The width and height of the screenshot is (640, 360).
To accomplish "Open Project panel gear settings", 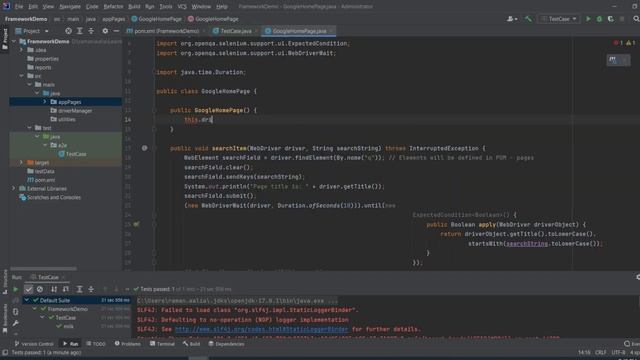I will click(x=105, y=31).
